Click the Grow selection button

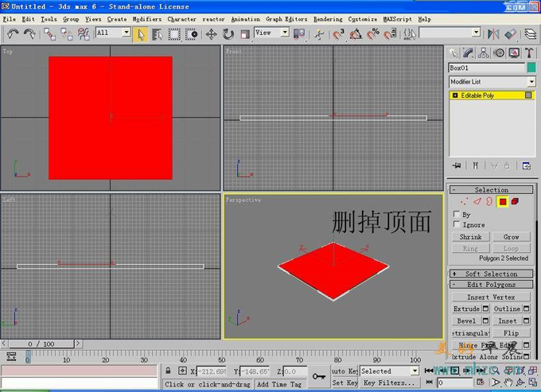tap(511, 237)
